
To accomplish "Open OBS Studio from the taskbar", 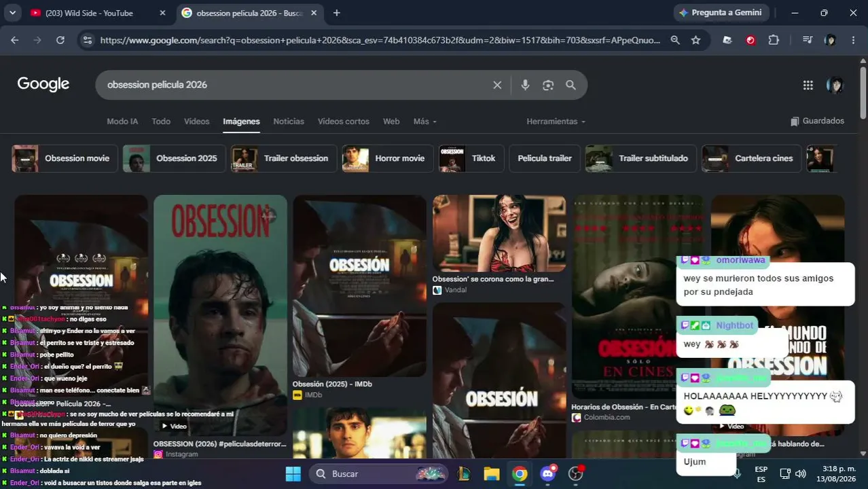I will 576,473.
